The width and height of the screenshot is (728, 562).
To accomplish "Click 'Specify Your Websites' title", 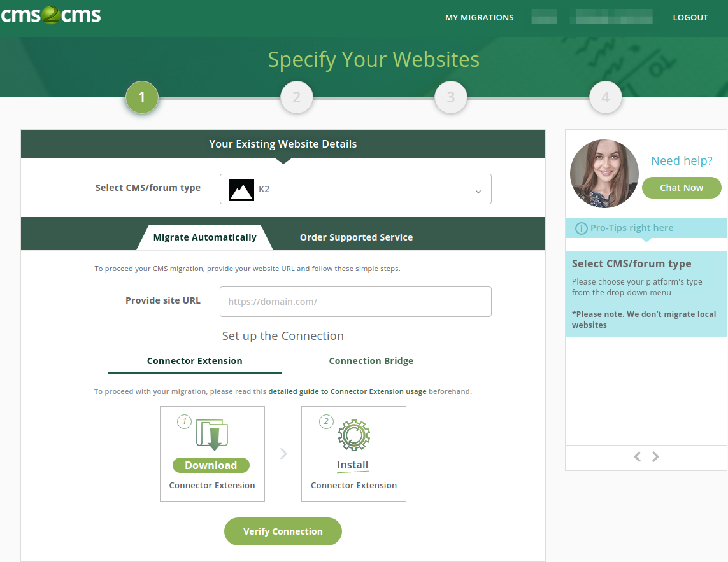I will point(374,60).
